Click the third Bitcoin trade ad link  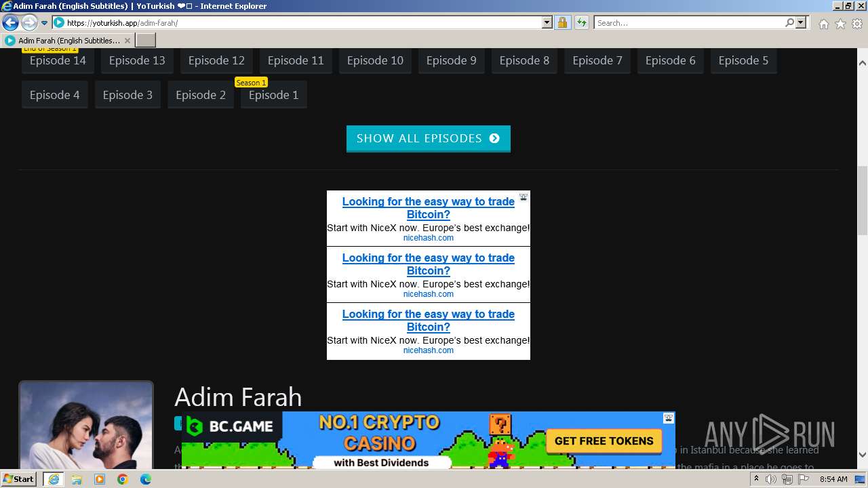428,321
